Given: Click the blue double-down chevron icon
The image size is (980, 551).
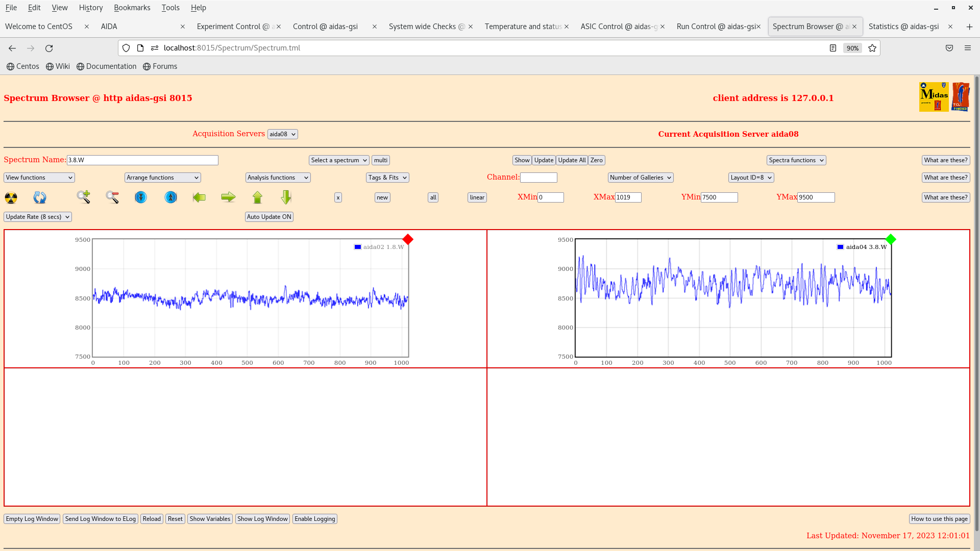Looking at the screenshot, I should coord(141,197).
